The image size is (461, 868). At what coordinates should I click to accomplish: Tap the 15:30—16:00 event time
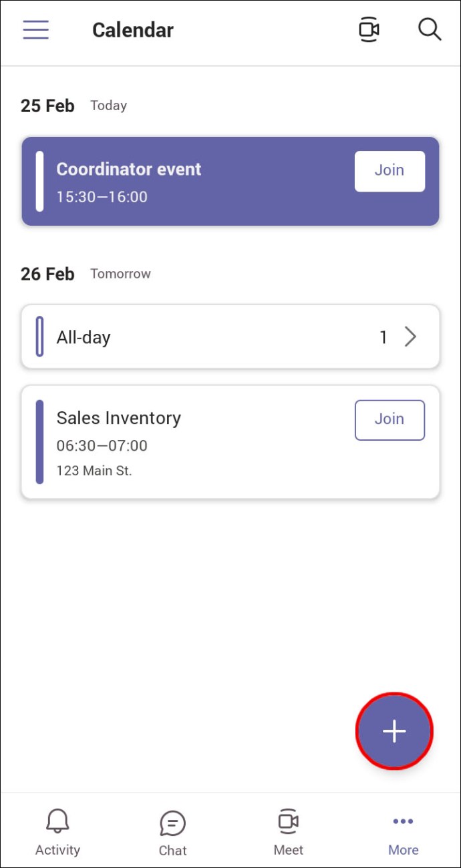(x=102, y=197)
